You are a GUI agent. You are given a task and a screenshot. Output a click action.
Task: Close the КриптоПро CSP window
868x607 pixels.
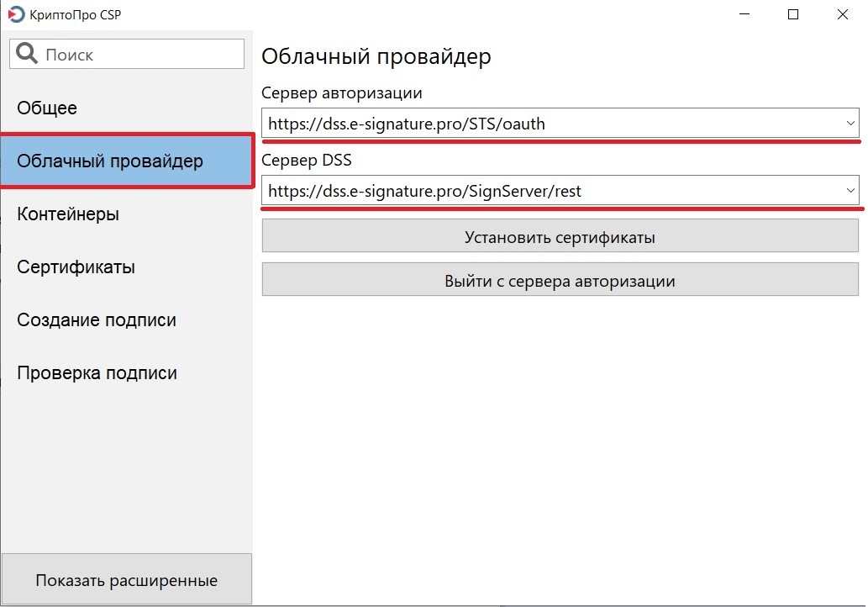843,14
